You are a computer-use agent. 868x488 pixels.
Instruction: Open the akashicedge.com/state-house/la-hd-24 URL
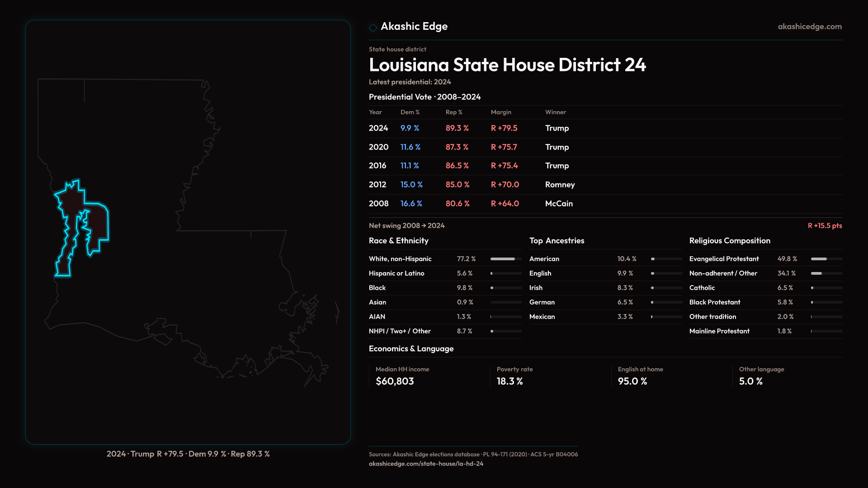coord(426,464)
